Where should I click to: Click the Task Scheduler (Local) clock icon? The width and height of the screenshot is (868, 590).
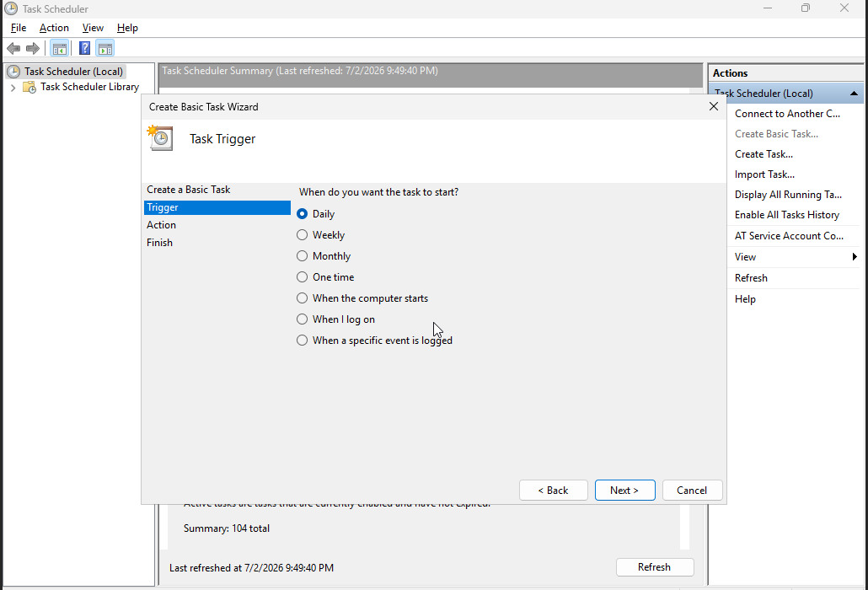click(x=13, y=72)
